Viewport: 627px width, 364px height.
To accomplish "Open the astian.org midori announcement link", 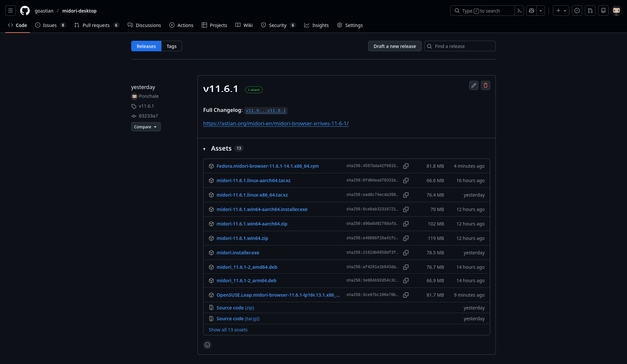I will [276, 124].
